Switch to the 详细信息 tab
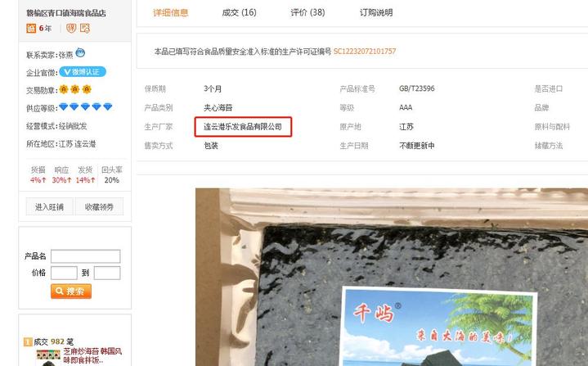 coord(171,13)
